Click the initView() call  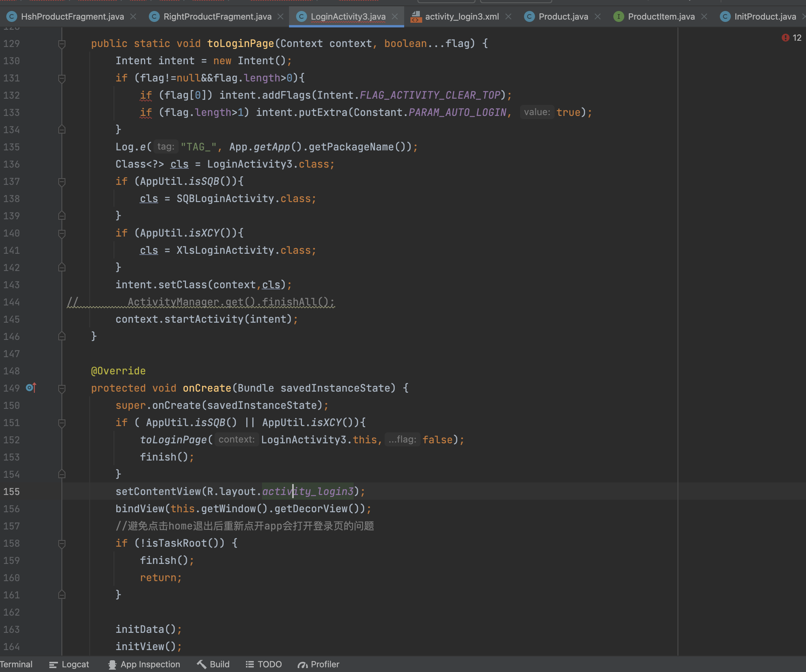148,647
